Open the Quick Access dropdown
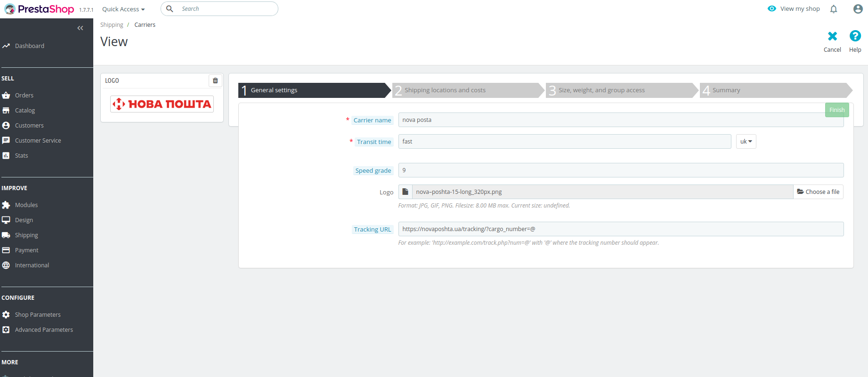This screenshot has height=377, width=868. point(123,9)
